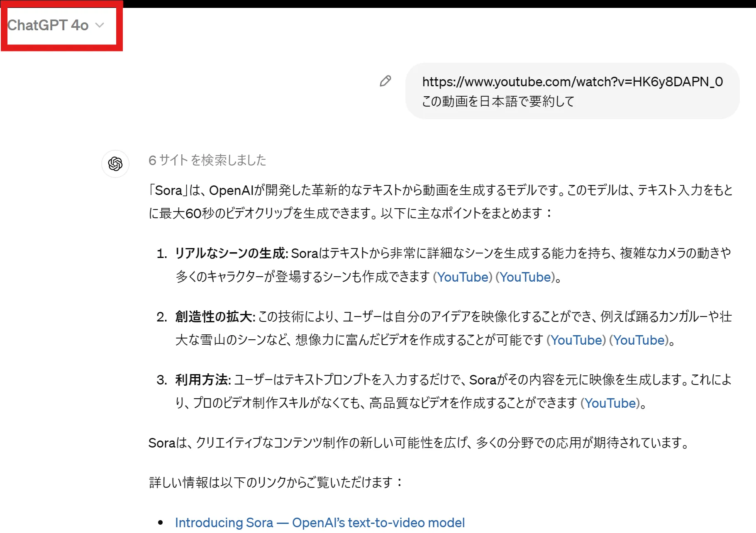Open 'Introducing Sora — OpenAI's text-to-video model' link
Image resolution: width=756 pixels, height=533 pixels.
(320, 523)
